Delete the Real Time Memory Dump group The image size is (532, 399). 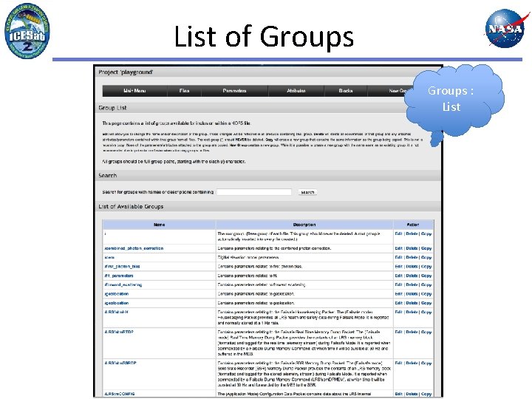tap(412, 332)
